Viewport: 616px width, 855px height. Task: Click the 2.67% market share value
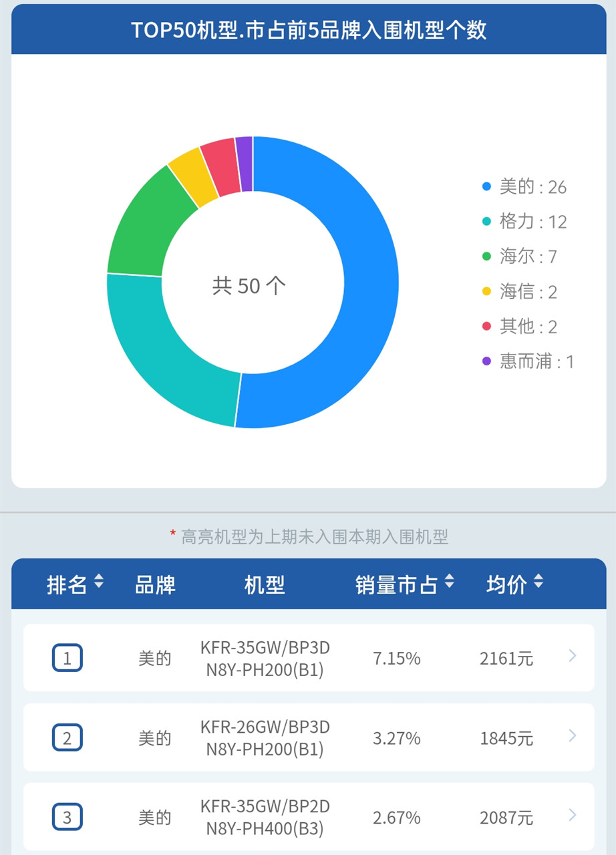(x=397, y=818)
